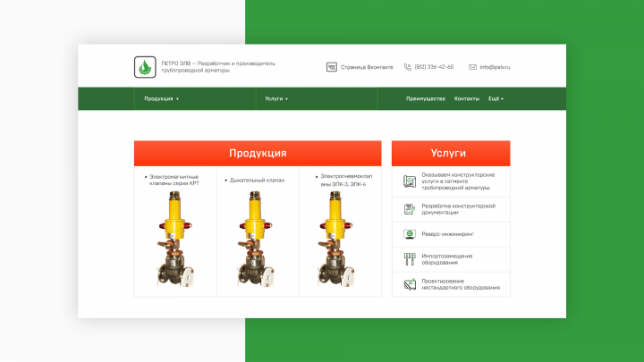Open the Ещё dropdown menu
The height and width of the screenshot is (362, 644).
tap(496, 99)
